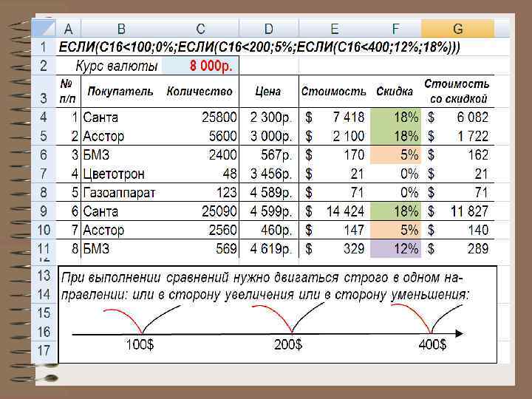Click price cell '4 619р.'
The width and height of the screenshot is (532, 399).
coord(270,249)
